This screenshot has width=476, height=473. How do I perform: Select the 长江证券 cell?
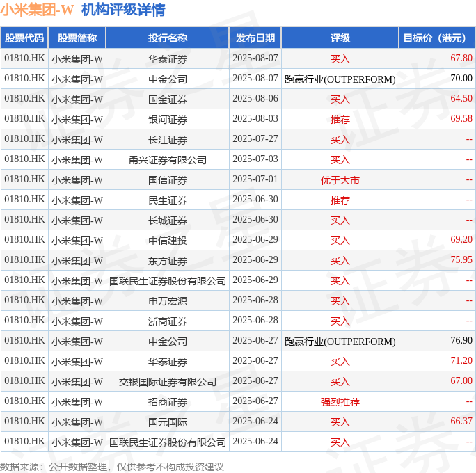[168, 140]
